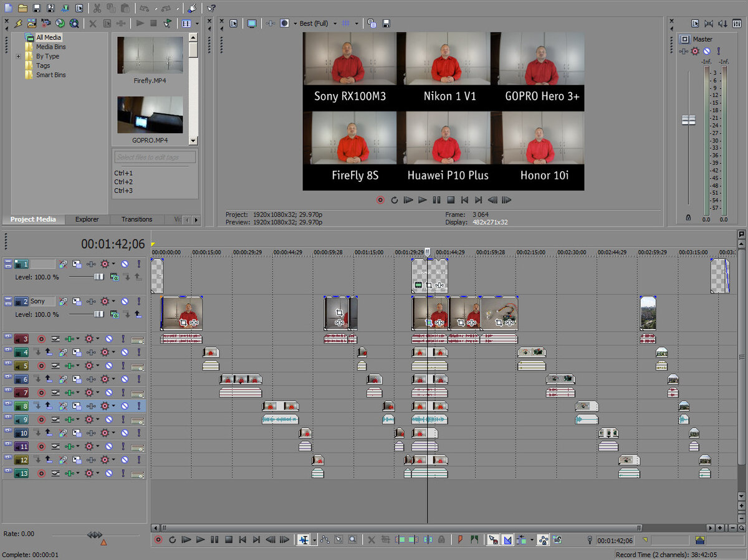Open Track Motion on track 1
Image resolution: width=748 pixels, height=560 pixels.
pos(77,264)
